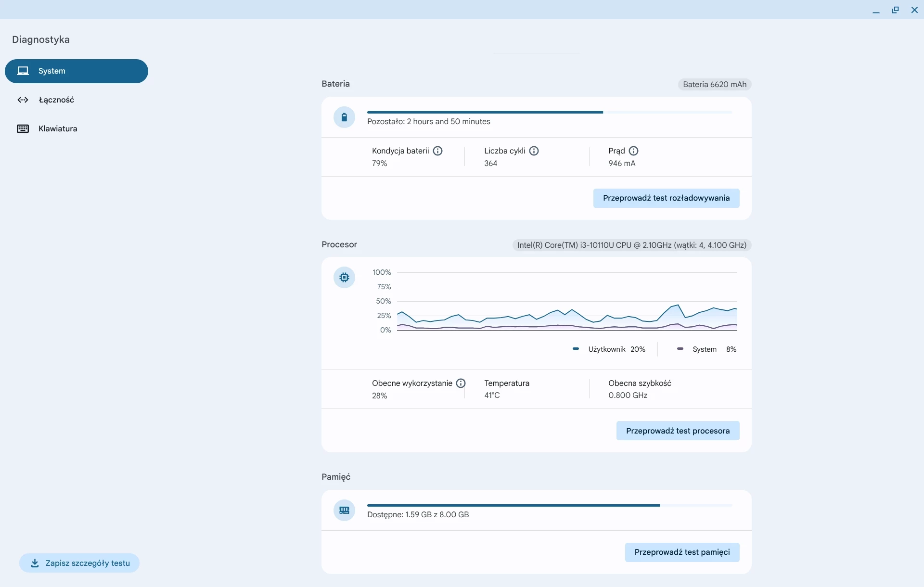The image size is (924, 587).
Task: Select the System navigation item
Action: 77,71
